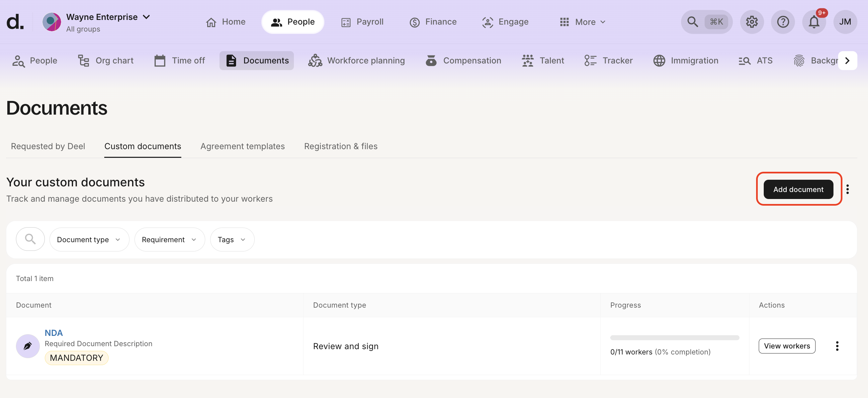Click the NDA completion progress bar
The height and width of the screenshot is (398, 868).
click(x=674, y=337)
